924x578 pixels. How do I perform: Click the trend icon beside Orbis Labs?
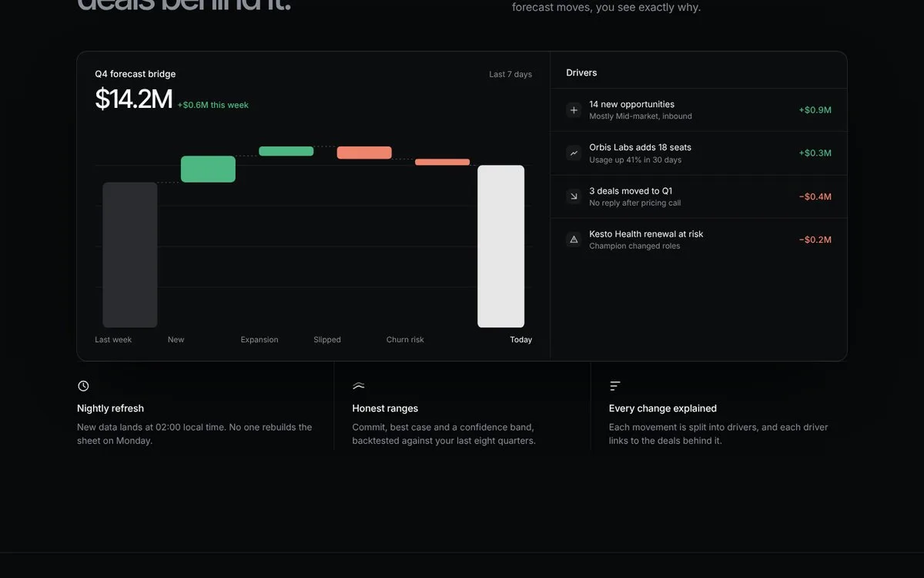(574, 153)
